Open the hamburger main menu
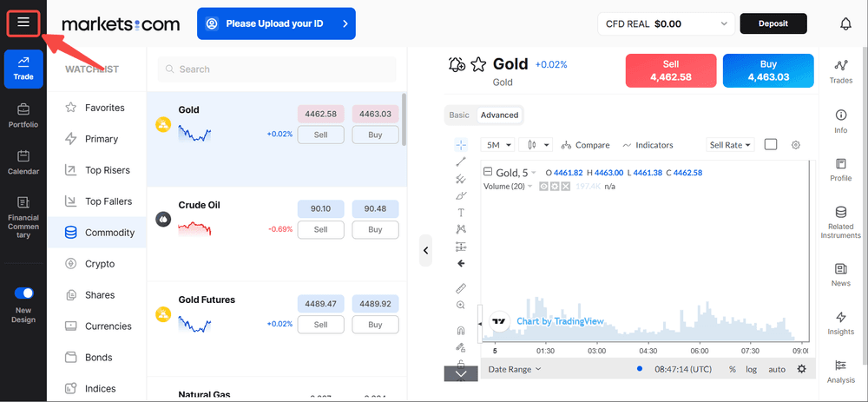 click(x=23, y=23)
